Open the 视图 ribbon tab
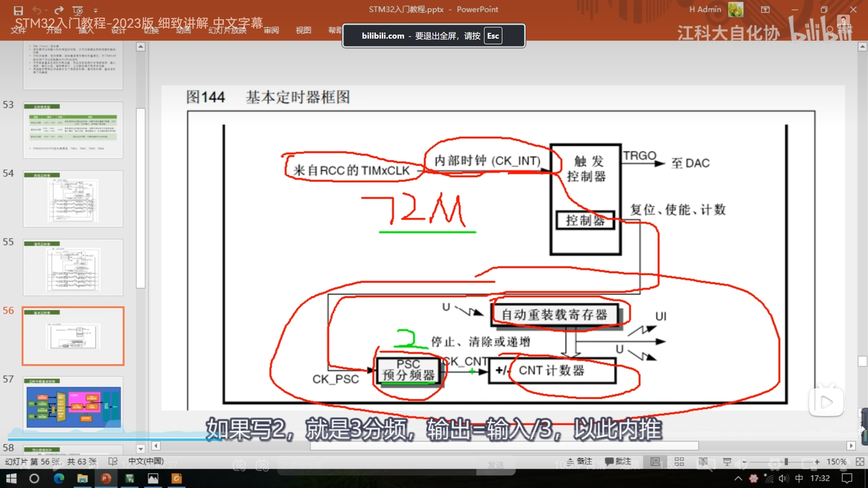 [x=303, y=30]
